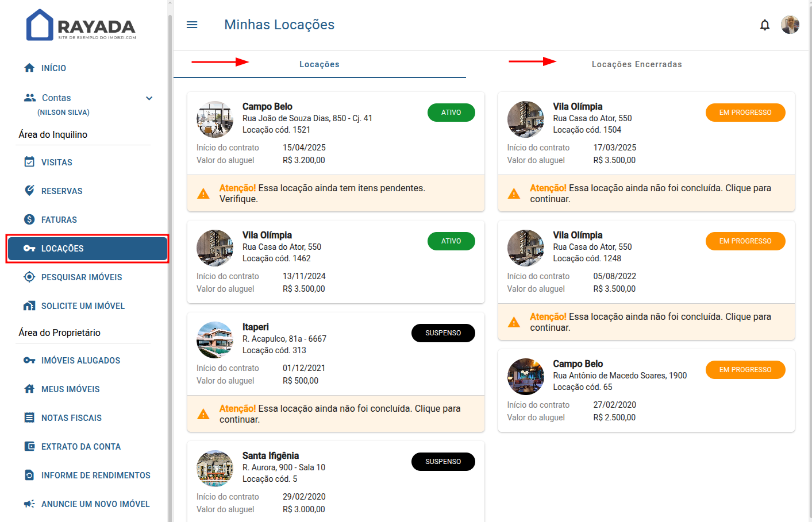812x522 pixels.
Task: Click pending items warning on locação 1521
Action: tap(336, 194)
